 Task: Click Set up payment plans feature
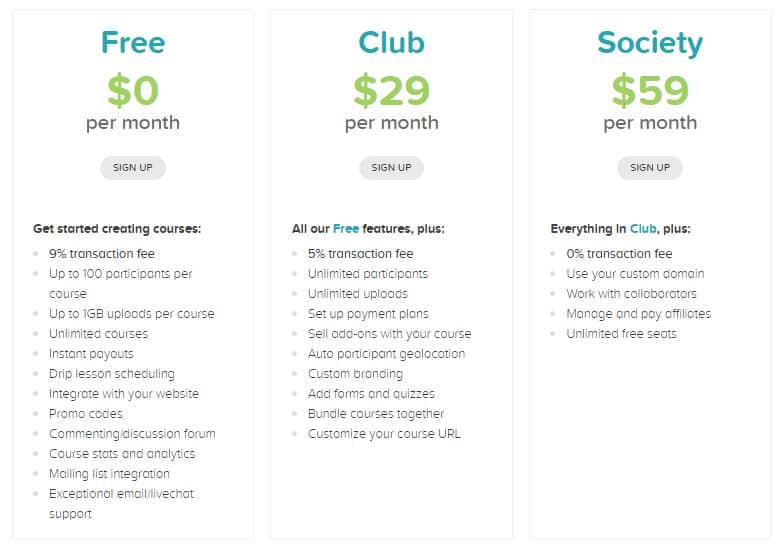pos(368,314)
